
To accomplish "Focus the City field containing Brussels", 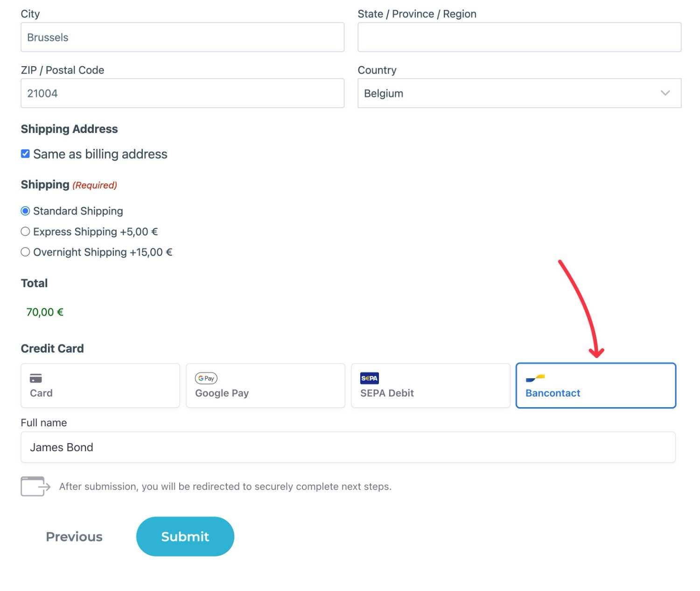I will (x=182, y=37).
